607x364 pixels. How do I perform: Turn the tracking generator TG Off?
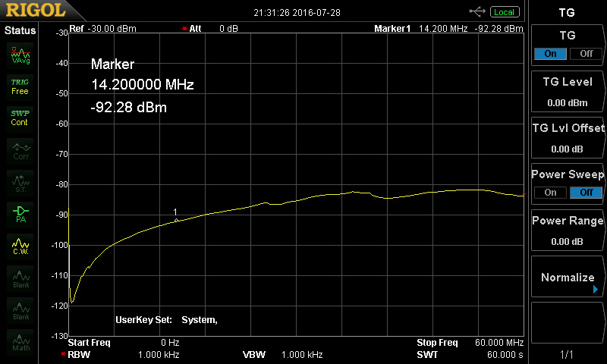click(586, 54)
